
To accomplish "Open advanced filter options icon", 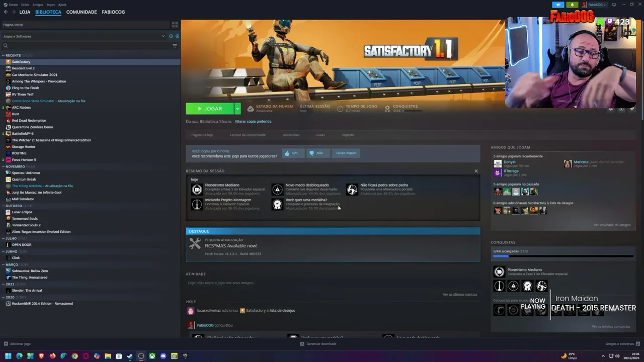I will click(x=175, y=46).
